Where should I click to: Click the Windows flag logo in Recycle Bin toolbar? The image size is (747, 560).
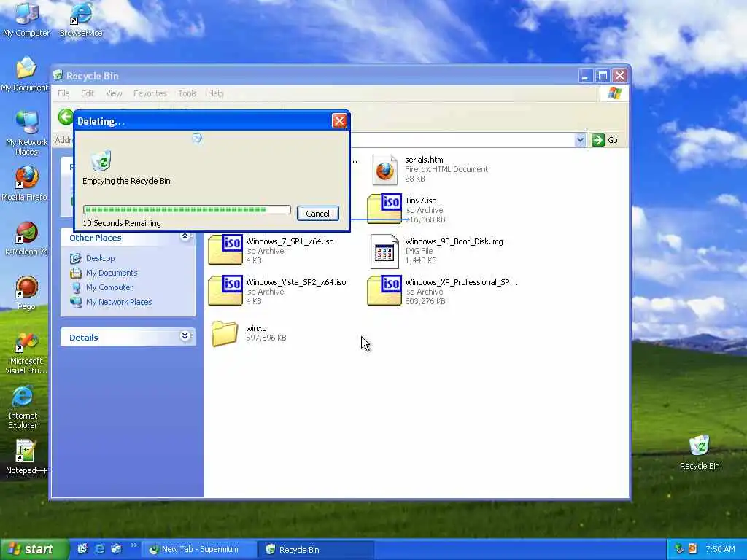click(614, 93)
